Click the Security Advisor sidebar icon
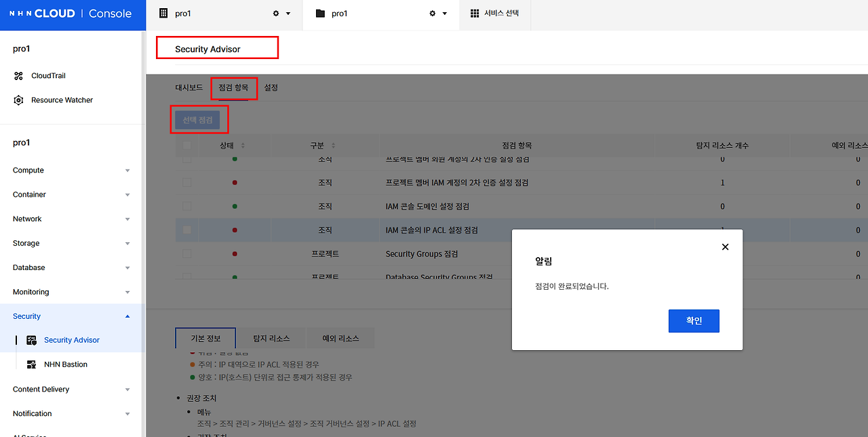Screen dimensions: 868x437 (31, 340)
